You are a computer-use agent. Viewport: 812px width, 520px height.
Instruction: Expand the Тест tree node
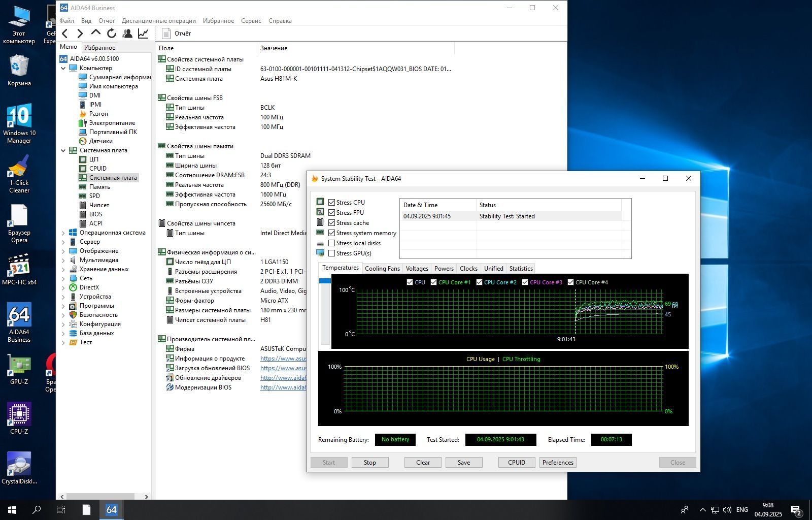click(63, 342)
